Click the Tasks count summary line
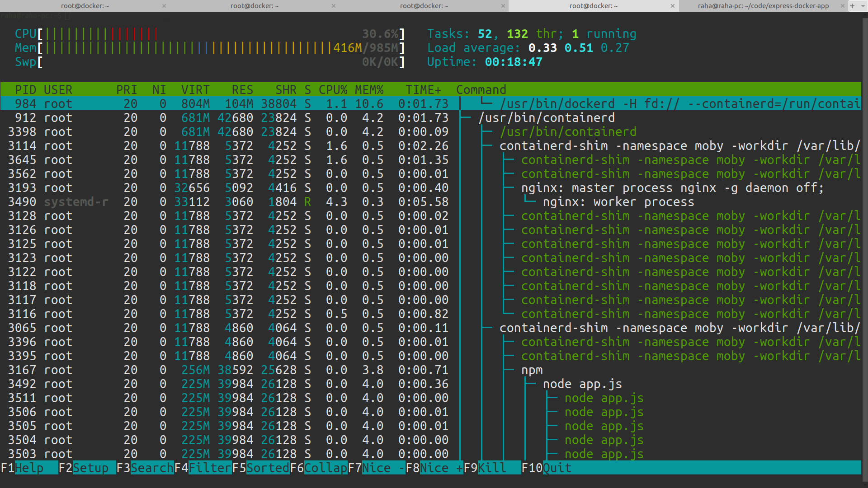The image size is (868, 488). 532,33
